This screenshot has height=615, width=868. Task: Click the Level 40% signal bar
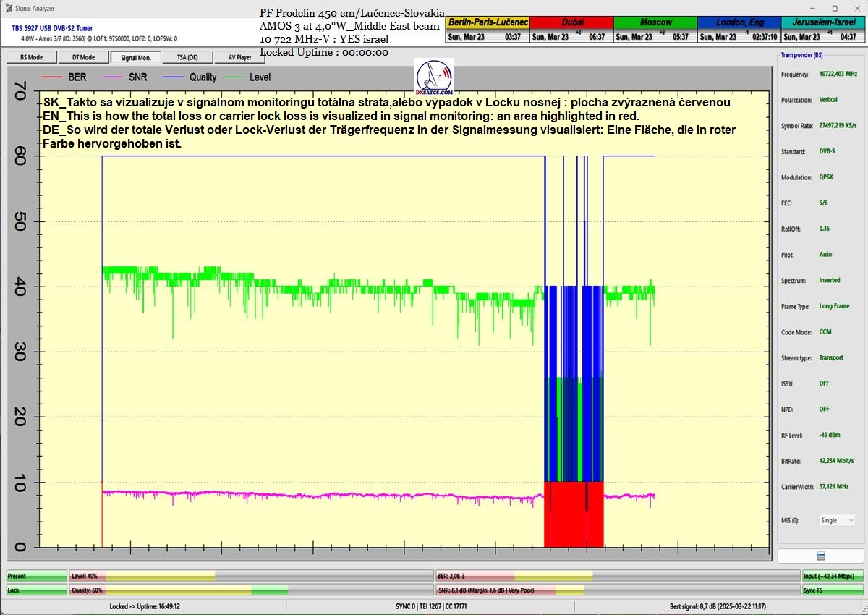tap(251, 576)
